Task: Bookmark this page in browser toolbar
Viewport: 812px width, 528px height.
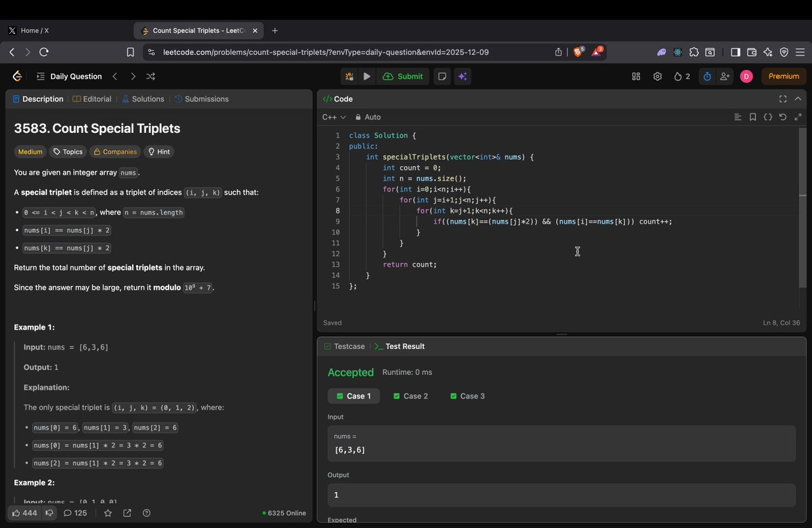Action: (131, 52)
